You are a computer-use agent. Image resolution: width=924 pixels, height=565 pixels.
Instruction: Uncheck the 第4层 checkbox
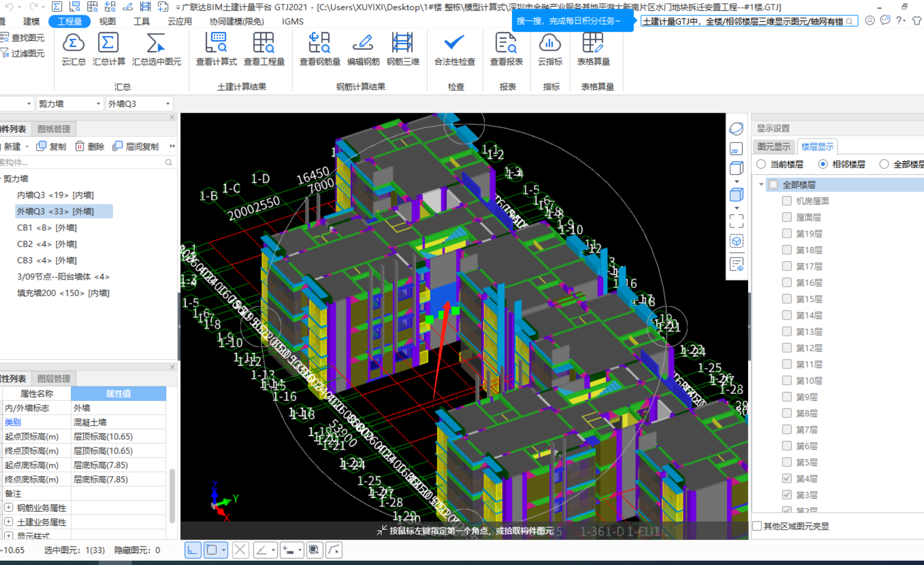coord(787,478)
